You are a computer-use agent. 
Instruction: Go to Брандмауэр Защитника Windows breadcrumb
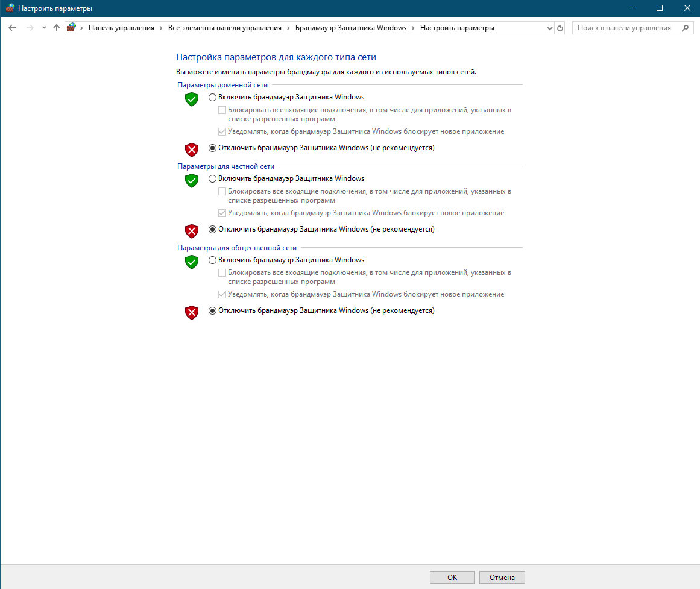coord(350,28)
